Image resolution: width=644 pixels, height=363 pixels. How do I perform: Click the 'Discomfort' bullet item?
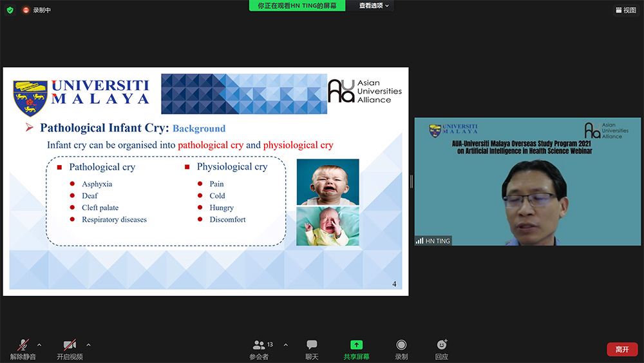tap(227, 219)
